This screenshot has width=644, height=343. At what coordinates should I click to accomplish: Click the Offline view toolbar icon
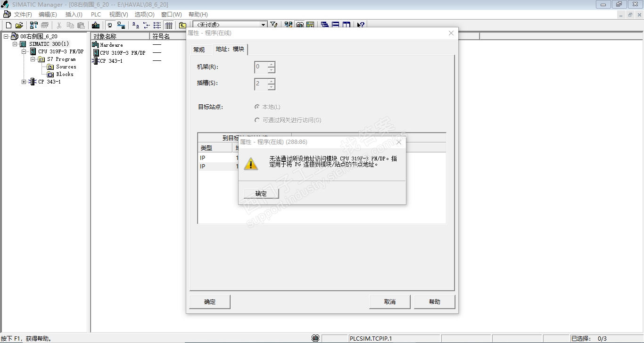pos(110,25)
